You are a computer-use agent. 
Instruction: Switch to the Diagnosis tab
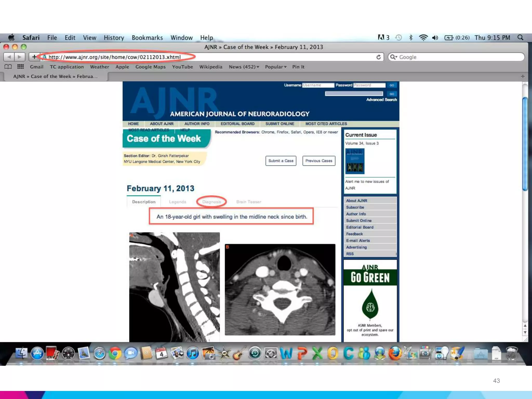pos(211,202)
